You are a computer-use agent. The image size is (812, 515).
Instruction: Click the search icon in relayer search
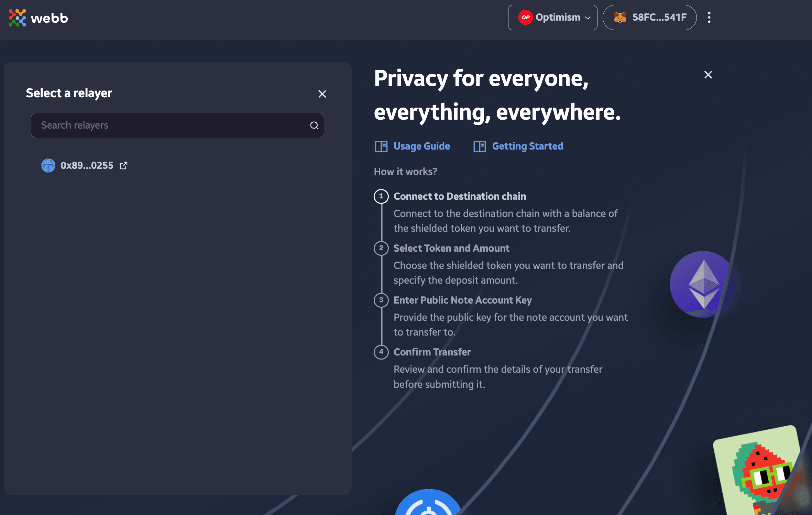tap(314, 125)
